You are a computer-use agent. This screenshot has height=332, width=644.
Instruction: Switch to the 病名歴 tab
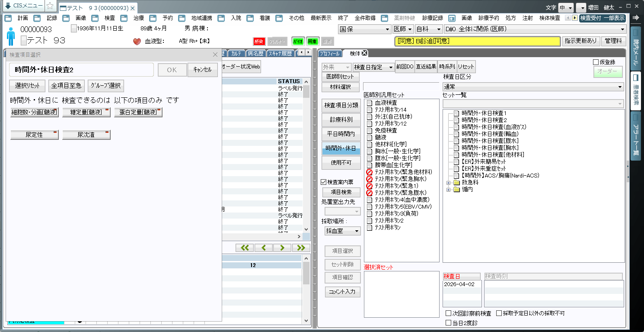(255, 53)
